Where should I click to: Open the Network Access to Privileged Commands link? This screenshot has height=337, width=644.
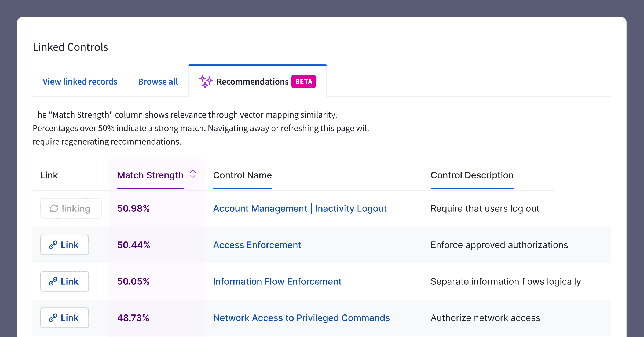coord(301,318)
